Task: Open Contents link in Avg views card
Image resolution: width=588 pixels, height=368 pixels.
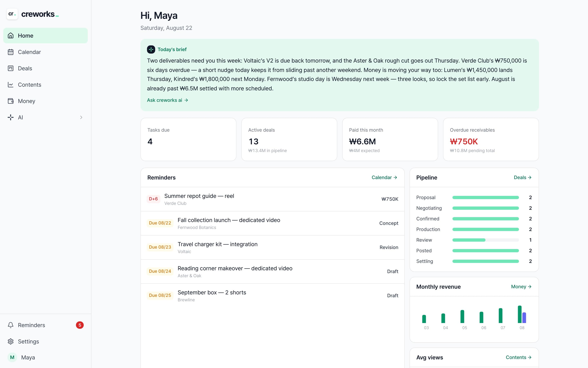Action: point(519,357)
